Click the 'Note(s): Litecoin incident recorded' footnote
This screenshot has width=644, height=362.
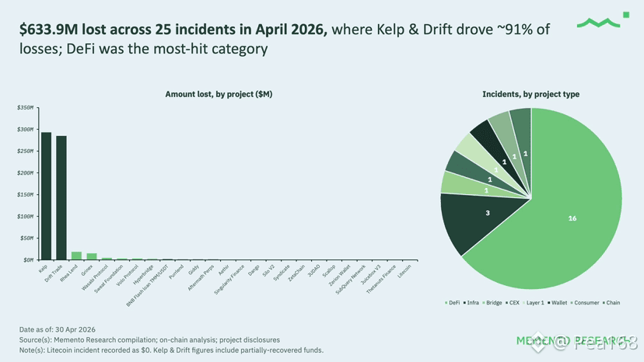tap(171, 350)
